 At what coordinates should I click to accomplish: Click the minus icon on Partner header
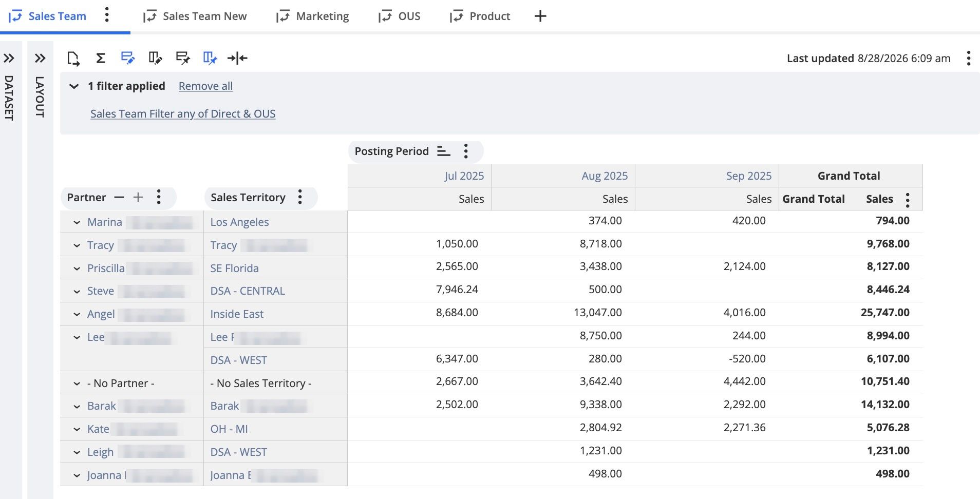point(119,198)
